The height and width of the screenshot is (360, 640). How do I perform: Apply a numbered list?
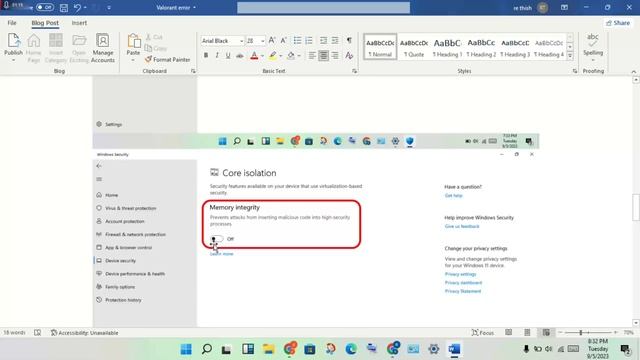309,40
